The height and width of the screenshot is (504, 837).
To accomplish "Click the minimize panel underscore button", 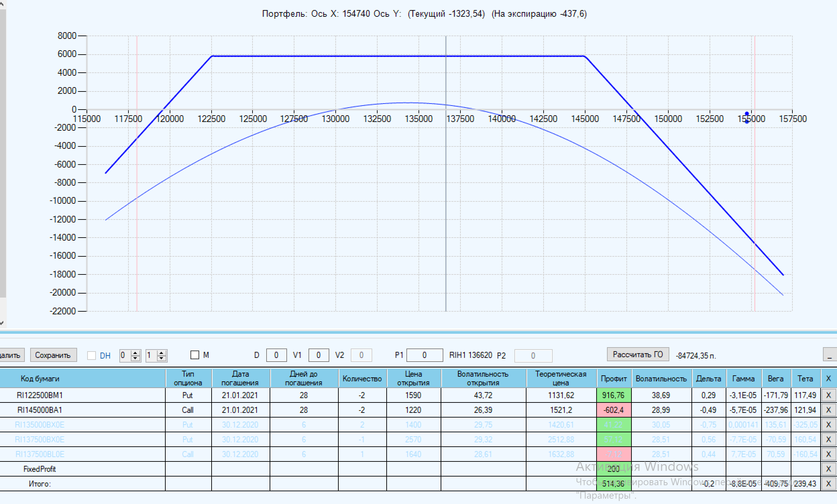I will click(830, 355).
